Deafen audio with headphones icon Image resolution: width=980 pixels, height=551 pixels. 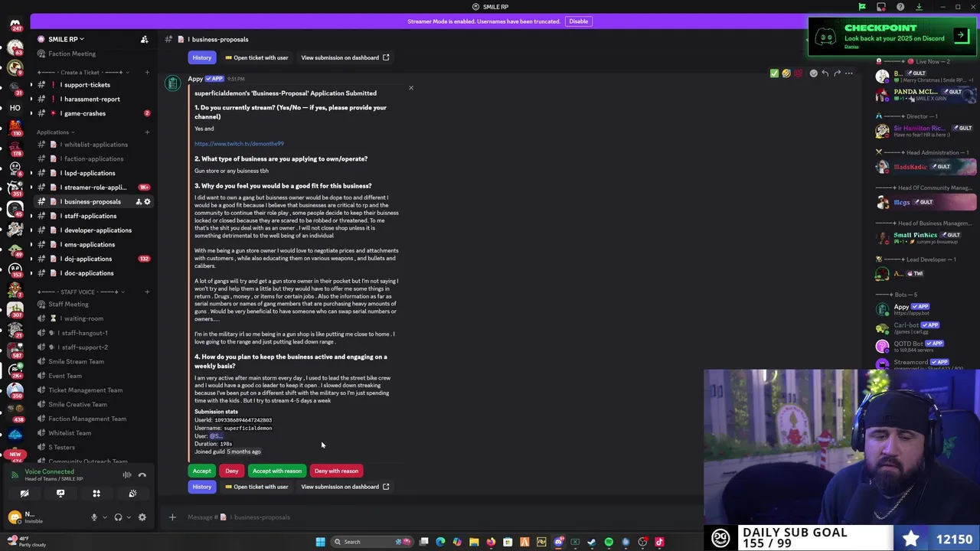(x=118, y=517)
